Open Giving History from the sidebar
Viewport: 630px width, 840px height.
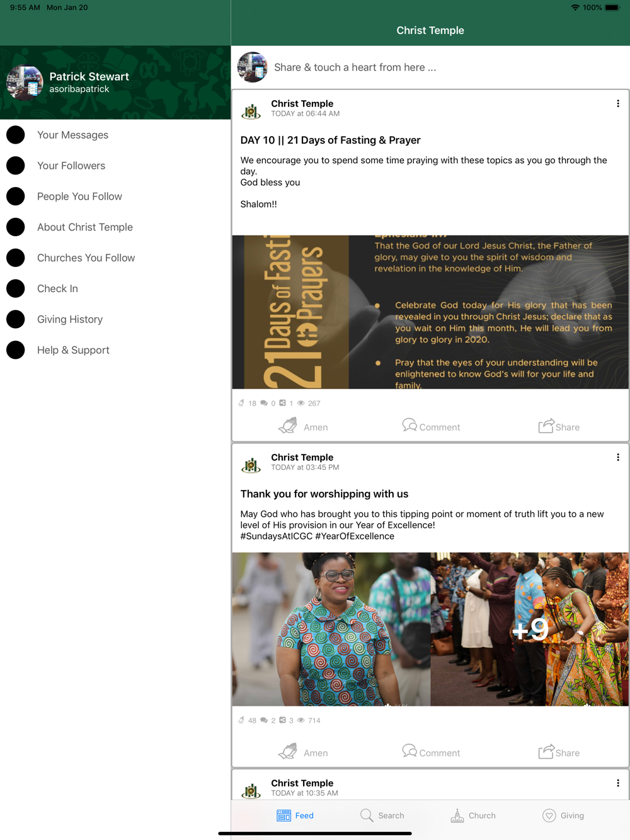pyautogui.click(x=115, y=319)
